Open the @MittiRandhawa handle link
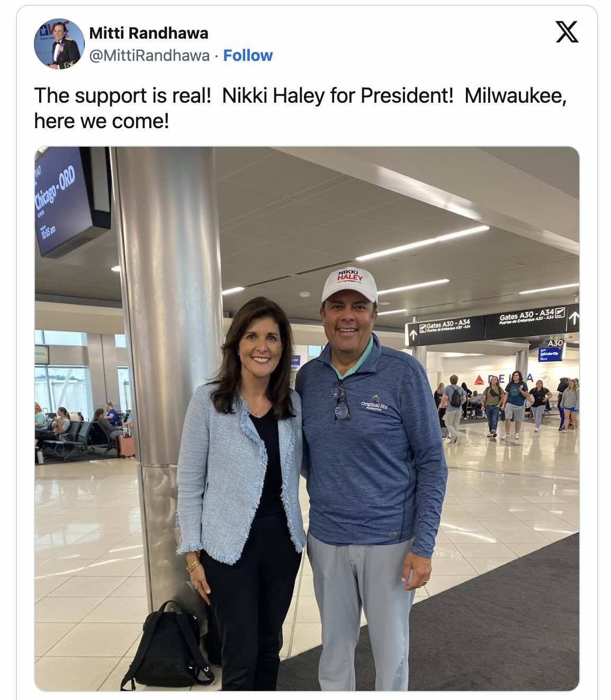The height and width of the screenshot is (700, 611). tap(149, 56)
